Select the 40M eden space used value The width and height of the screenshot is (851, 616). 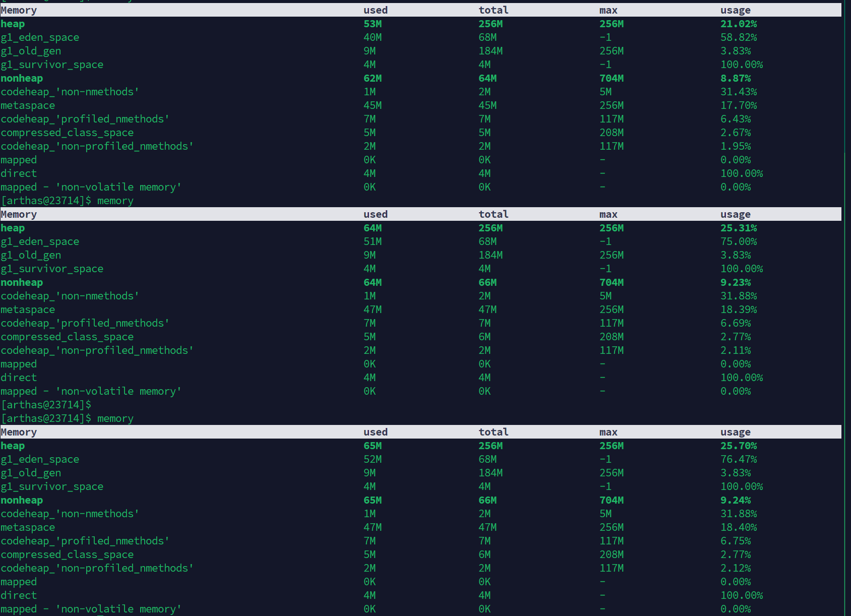tap(373, 37)
